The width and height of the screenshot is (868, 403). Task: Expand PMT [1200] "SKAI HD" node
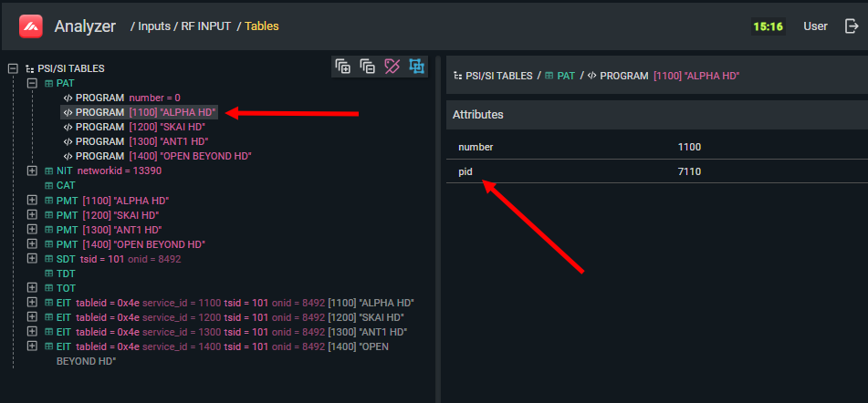[x=32, y=215]
